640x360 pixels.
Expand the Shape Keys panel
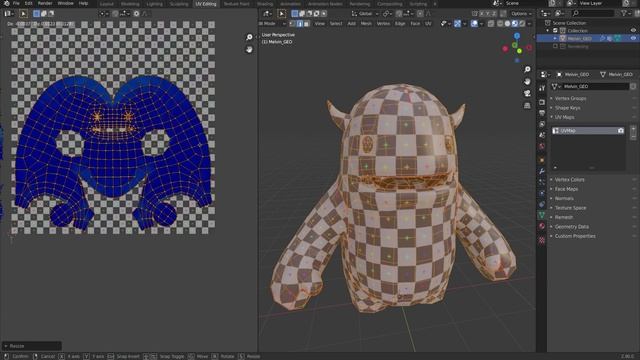tap(567, 108)
